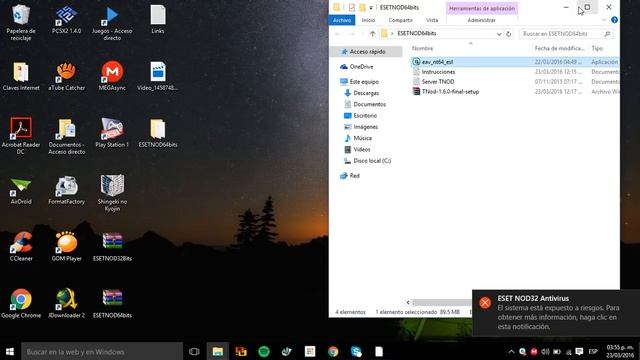The width and height of the screenshot is (640, 360).
Task: Open Disco local (C:) in navigation pane
Action: click(x=367, y=161)
